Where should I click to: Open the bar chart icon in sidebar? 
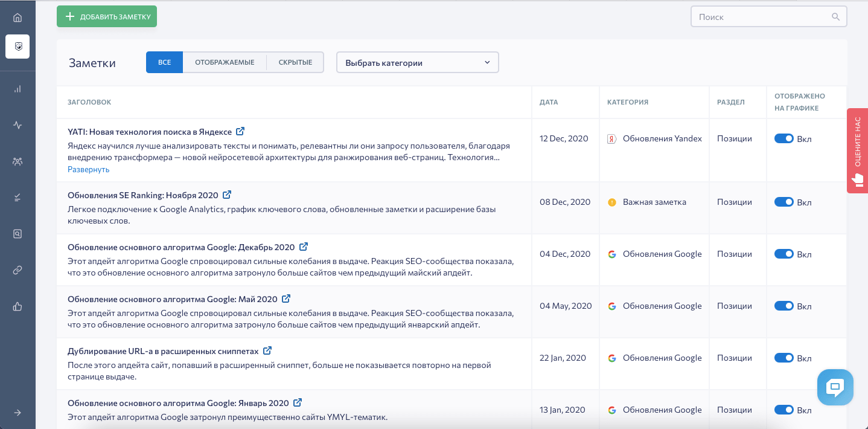click(18, 89)
